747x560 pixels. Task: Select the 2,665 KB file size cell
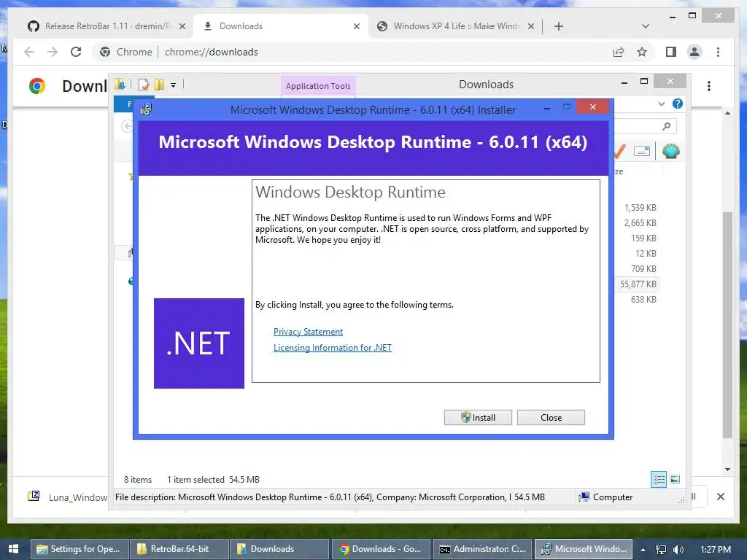click(640, 223)
